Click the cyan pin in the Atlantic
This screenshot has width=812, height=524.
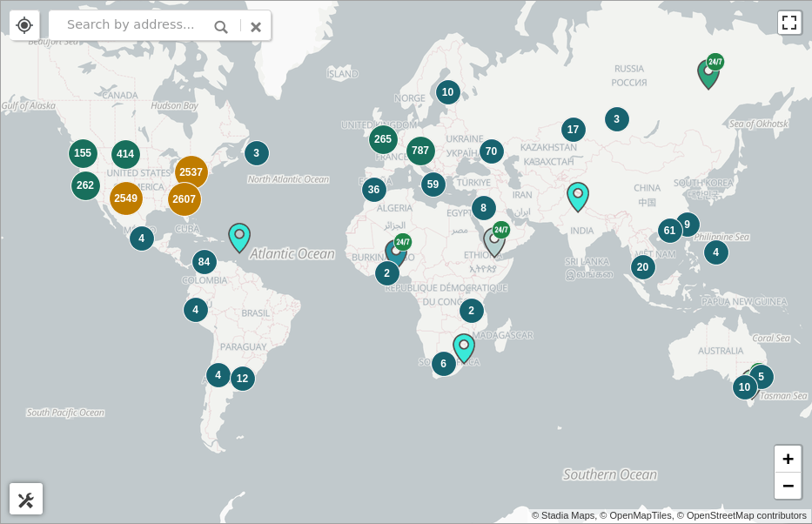pos(239,238)
